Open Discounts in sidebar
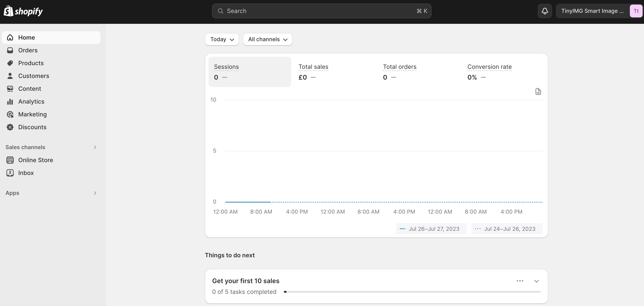This screenshot has width=644, height=306. coord(51,127)
